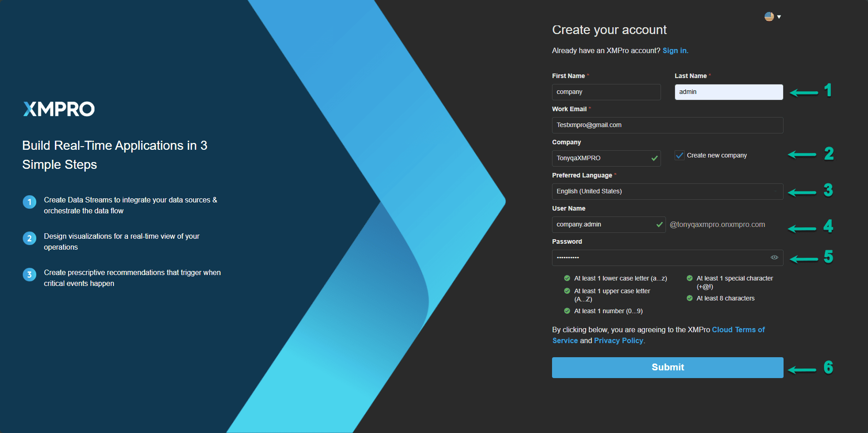Expand the Preferred Language dropdown
The image size is (868, 433).
pos(667,192)
